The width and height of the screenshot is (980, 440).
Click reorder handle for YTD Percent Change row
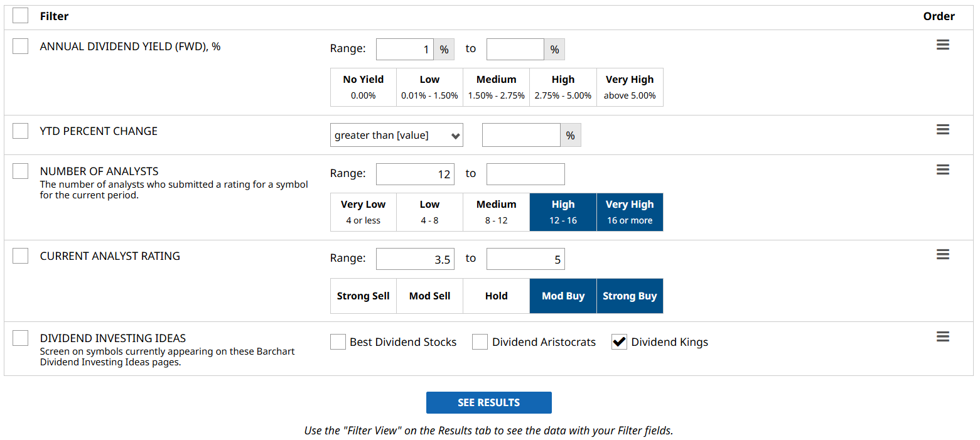click(942, 129)
